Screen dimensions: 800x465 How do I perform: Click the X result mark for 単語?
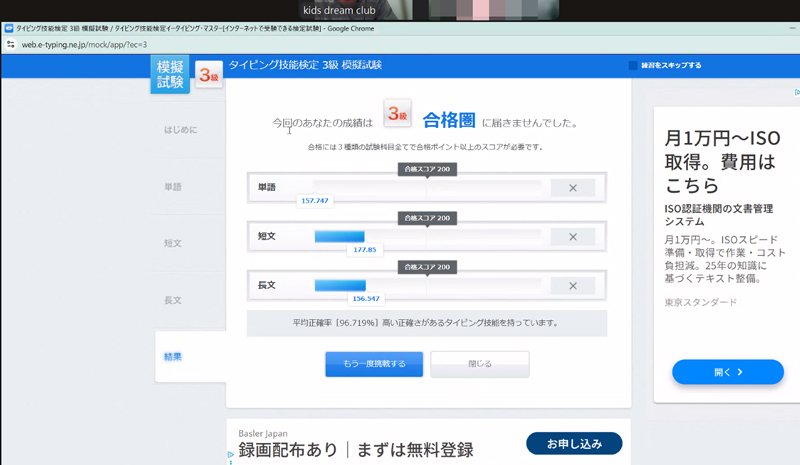click(x=573, y=188)
